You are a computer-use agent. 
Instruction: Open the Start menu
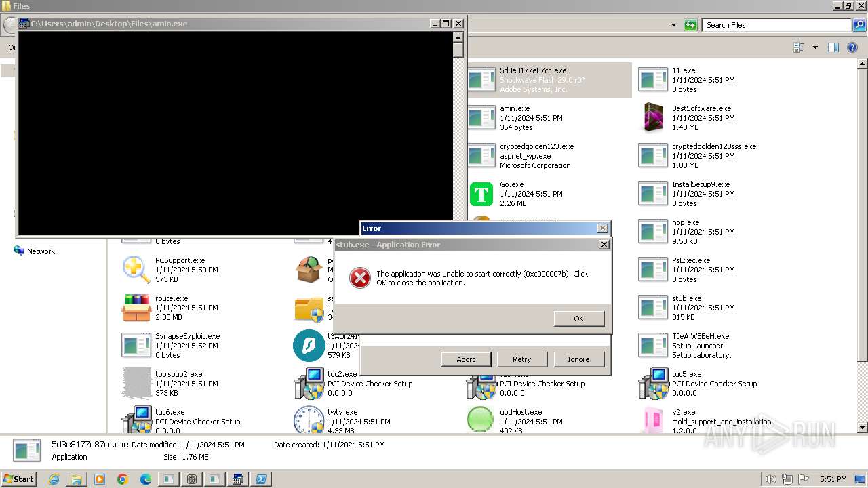click(x=18, y=479)
